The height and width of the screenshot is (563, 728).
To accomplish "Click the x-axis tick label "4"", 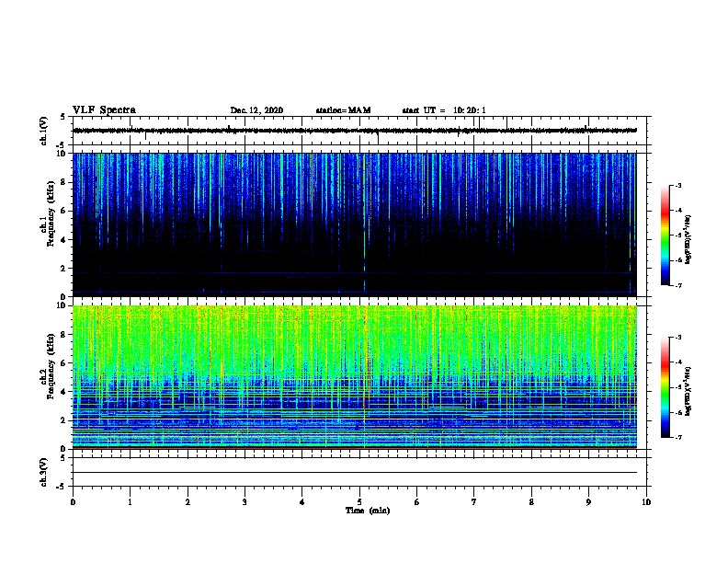I will pos(302,501).
